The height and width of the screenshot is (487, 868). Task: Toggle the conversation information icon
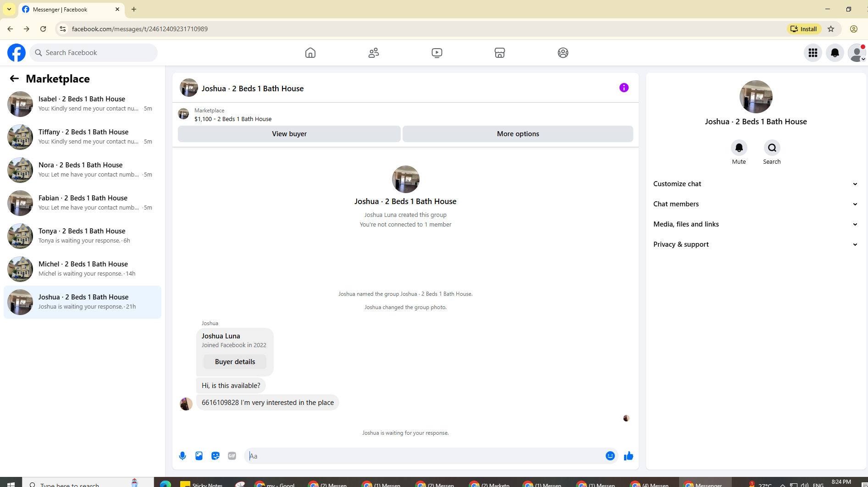(624, 88)
